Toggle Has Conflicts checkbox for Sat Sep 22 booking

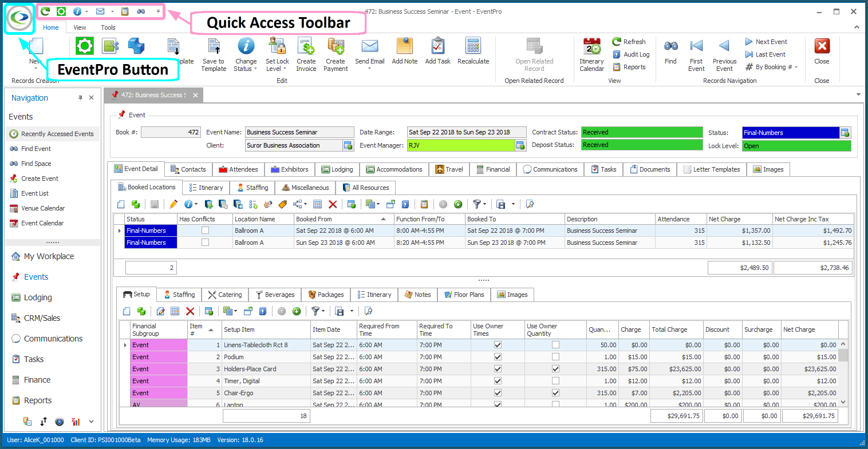(x=205, y=231)
